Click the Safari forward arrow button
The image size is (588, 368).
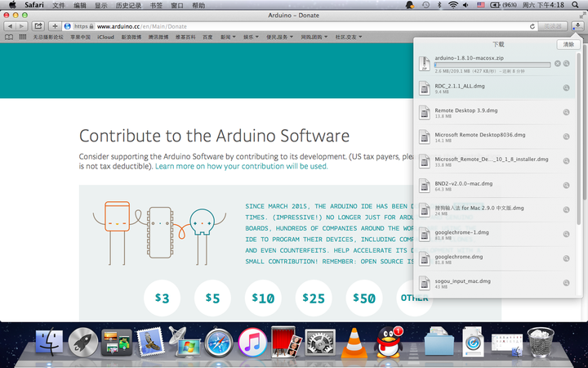point(22,26)
